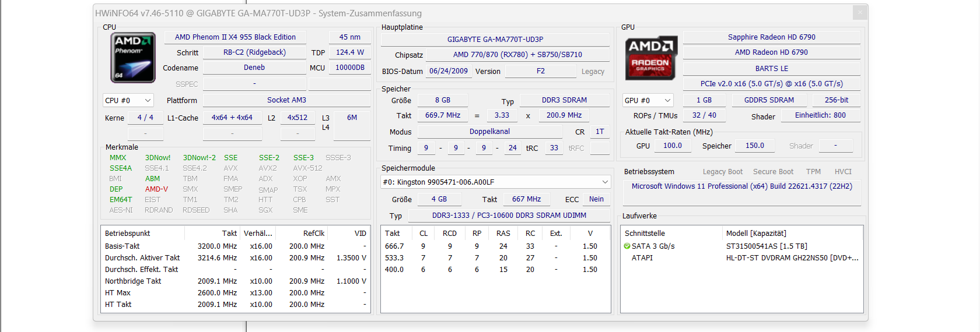Click the module size 4 GB field
This screenshot has height=332, width=980.
(x=439, y=199)
